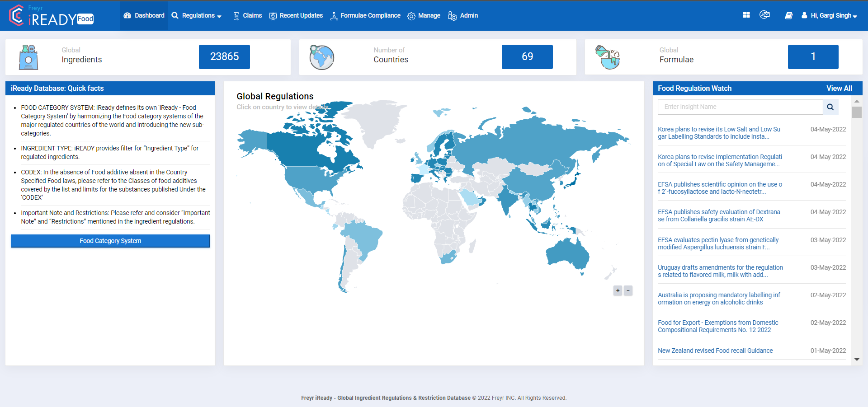Select the Recent Updates icon
The image size is (868, 407).
point(273,15)
